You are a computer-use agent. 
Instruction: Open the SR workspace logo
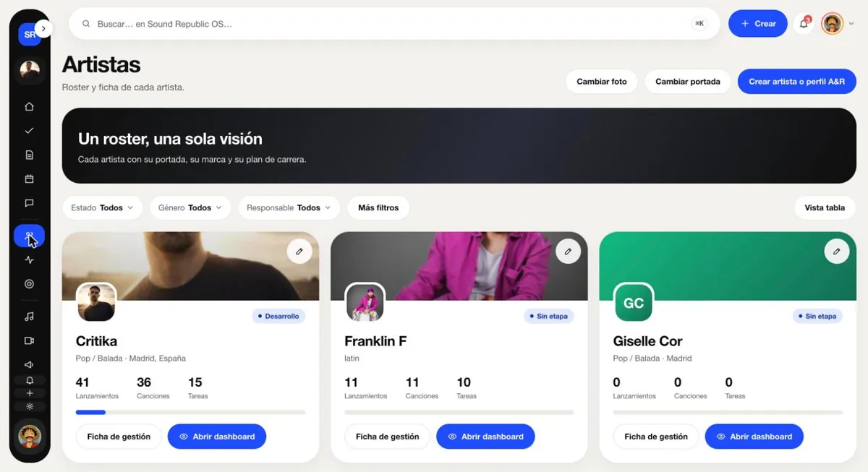click(27, 34)
